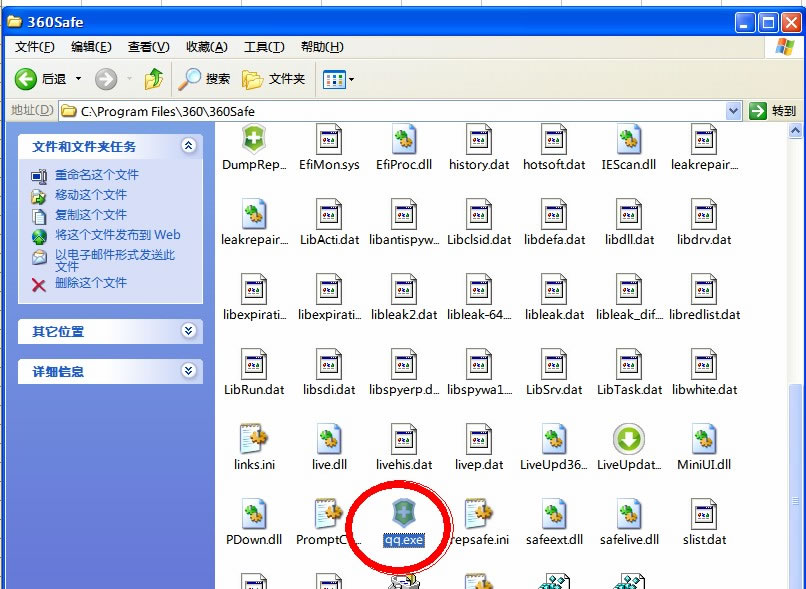Click the Forward arrow button
The image size is (806, 589).
point(106,79)
